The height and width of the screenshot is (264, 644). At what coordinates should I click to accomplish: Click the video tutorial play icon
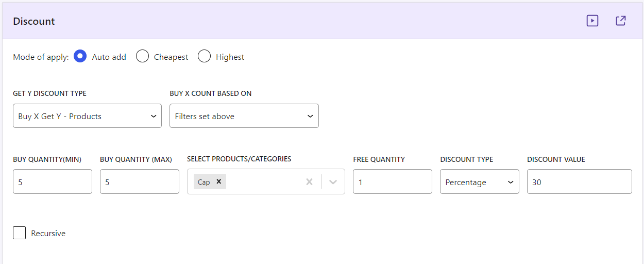(592, 21)
